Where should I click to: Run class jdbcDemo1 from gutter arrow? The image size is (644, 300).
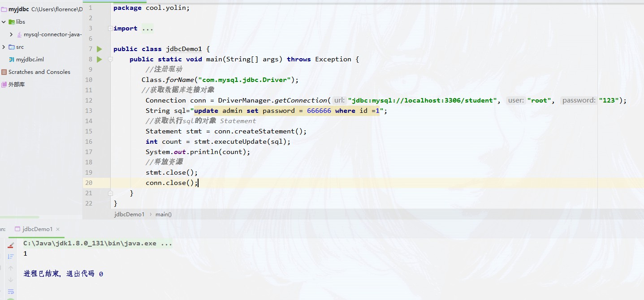coord(99,49)
